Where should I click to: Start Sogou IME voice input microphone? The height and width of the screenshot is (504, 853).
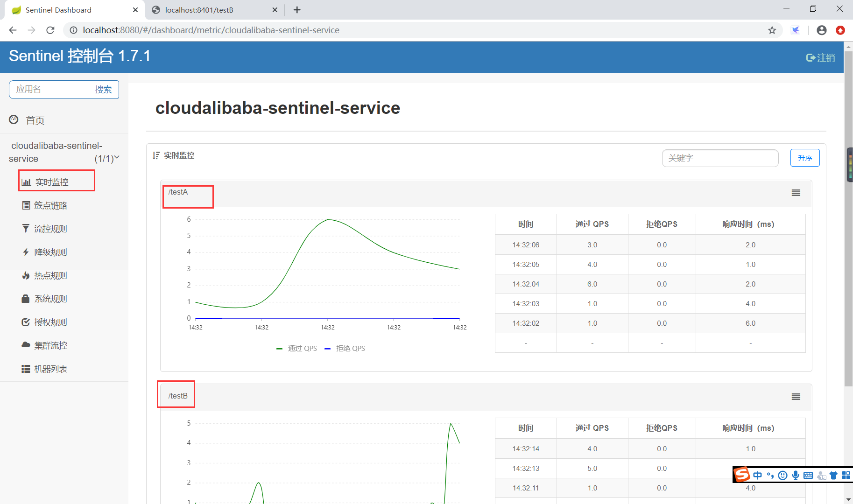point(796,475)
